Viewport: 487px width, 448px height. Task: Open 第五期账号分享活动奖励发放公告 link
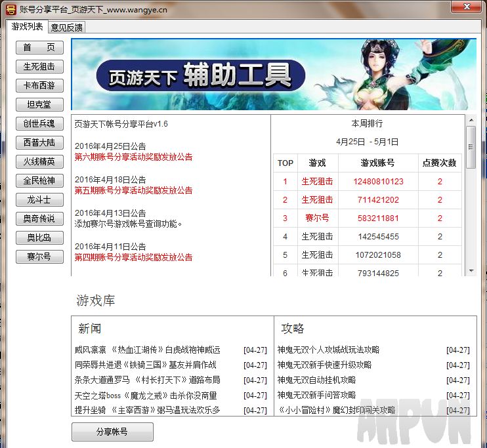(133, 190)
